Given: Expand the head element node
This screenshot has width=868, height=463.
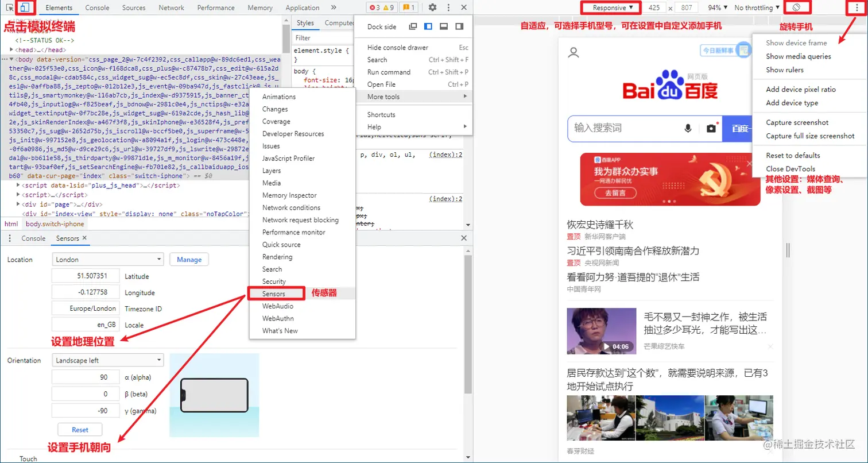Looking at the screenshot, I should pyautogui.click(x=11, y=50).
